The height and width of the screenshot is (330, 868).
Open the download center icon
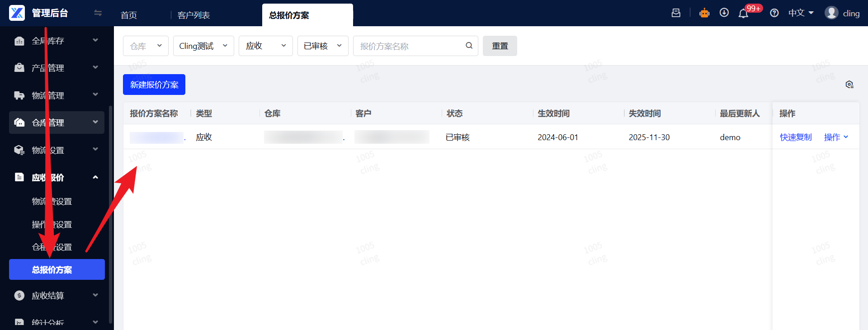tap(724, 13)
